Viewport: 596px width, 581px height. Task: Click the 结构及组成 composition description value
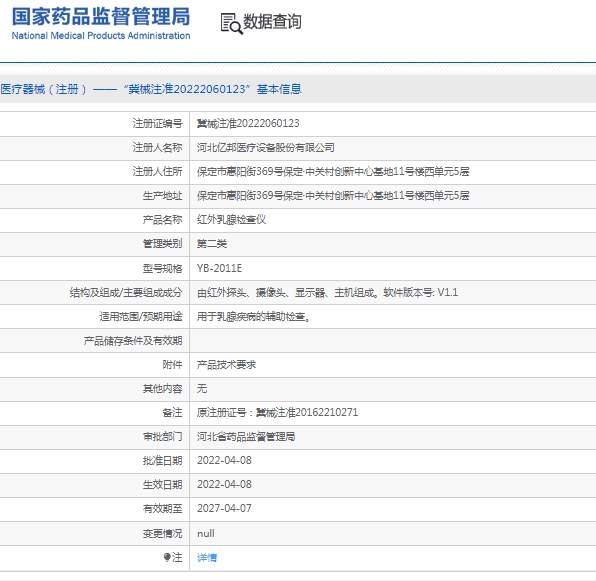pyautogui.click(x=327, y=292)
